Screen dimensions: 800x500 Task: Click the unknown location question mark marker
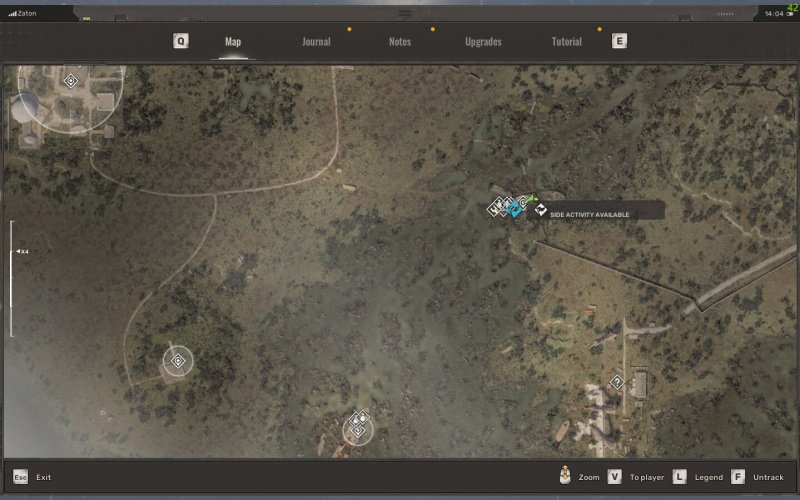[x=617, y=381]
